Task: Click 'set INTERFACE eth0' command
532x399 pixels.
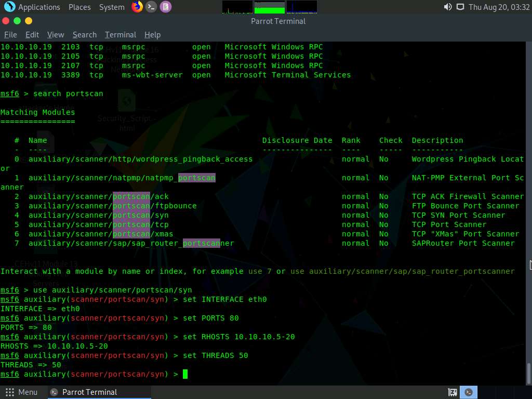Action: click(225, 300)
